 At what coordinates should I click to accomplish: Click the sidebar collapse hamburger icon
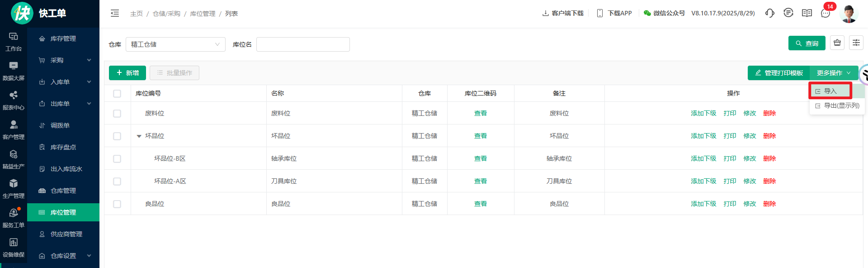pyautogui.click(x=115, y=14)
